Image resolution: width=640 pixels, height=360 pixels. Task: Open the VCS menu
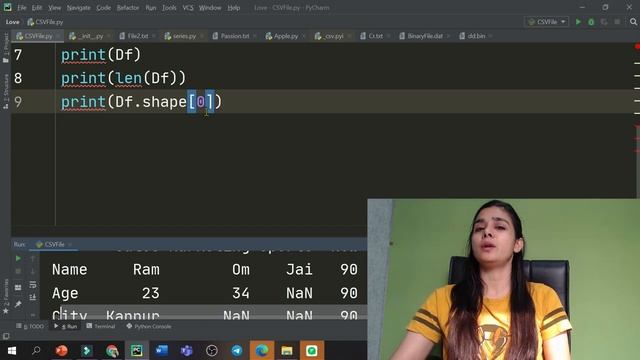tap(188, 7)
